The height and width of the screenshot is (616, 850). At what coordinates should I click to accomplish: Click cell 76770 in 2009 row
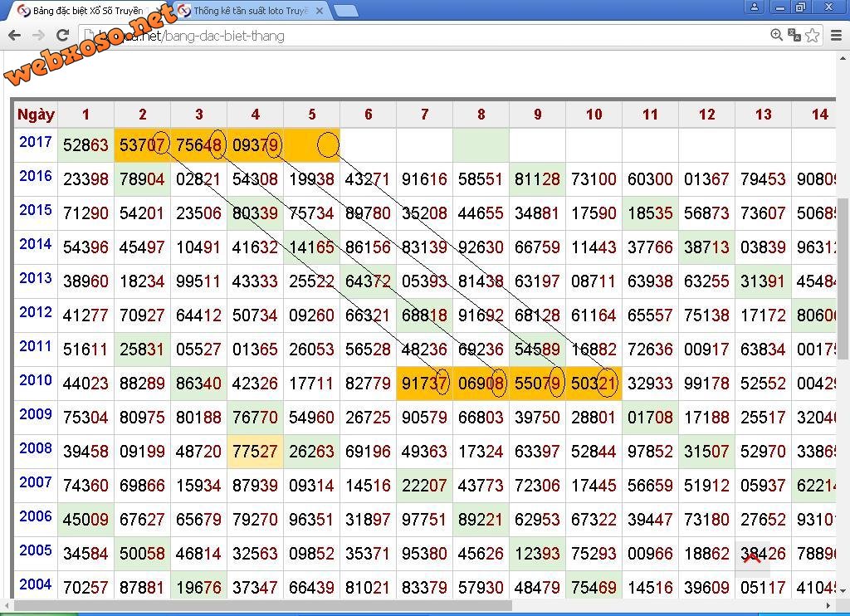(x=256, y=418)
